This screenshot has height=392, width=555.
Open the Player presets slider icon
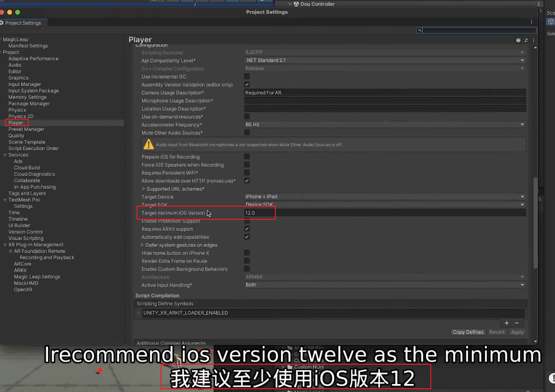[x=526, y=40]
